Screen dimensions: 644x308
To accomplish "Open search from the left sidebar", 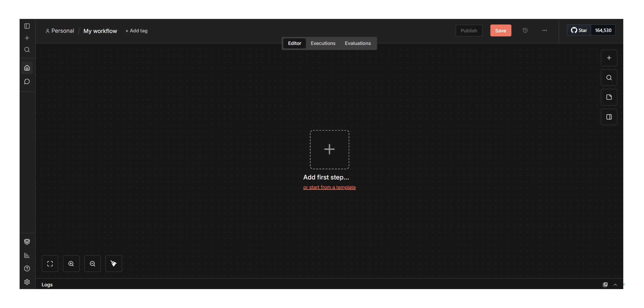I will [x=27, y=50].
